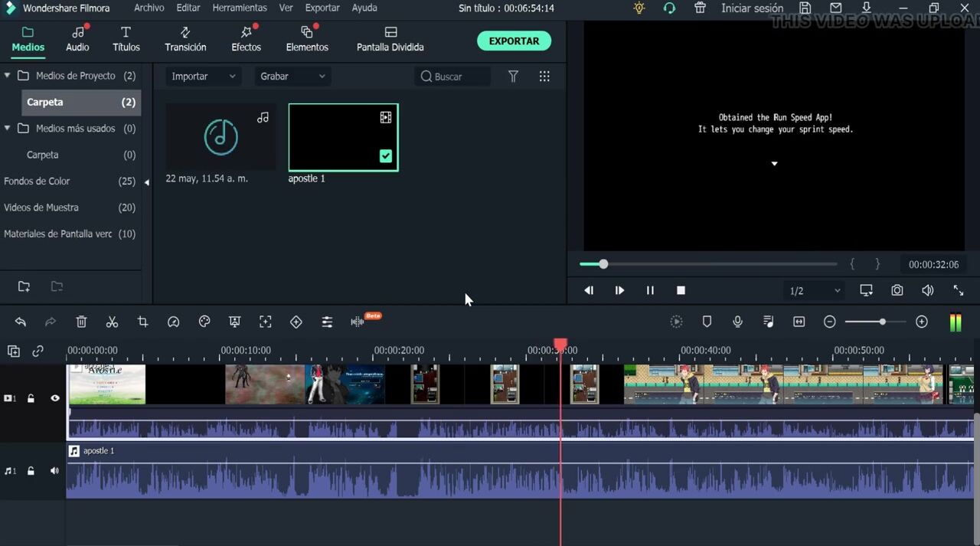Open the 1/2 preview quality dropdown

(x=815, y=290)
